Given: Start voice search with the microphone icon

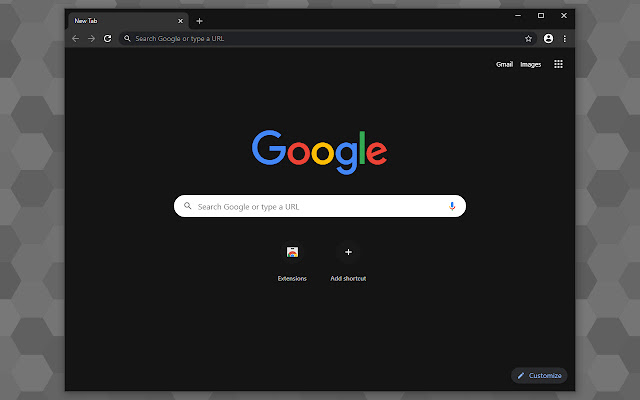Looking at the screenshot, I should point(452,206).
